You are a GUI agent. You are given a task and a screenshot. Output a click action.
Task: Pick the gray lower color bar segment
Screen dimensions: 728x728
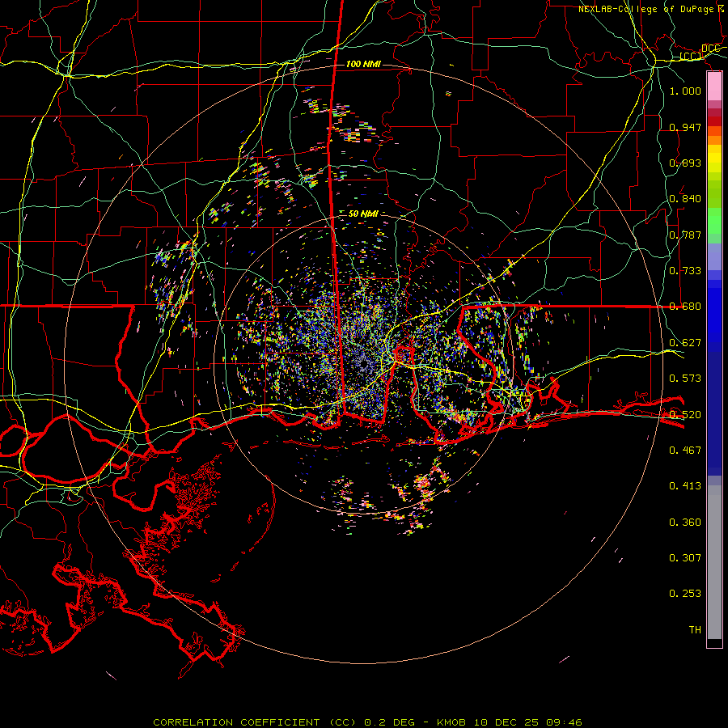click(714, 562)
